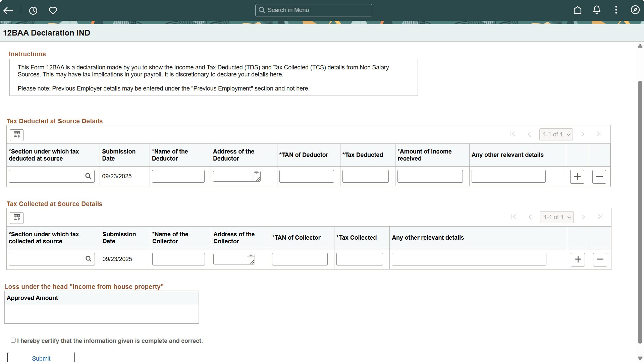The width and height of the screenshot is (644, 362).
Task: Click grid action icon in Tax Collected table
Action: (17, 218)
